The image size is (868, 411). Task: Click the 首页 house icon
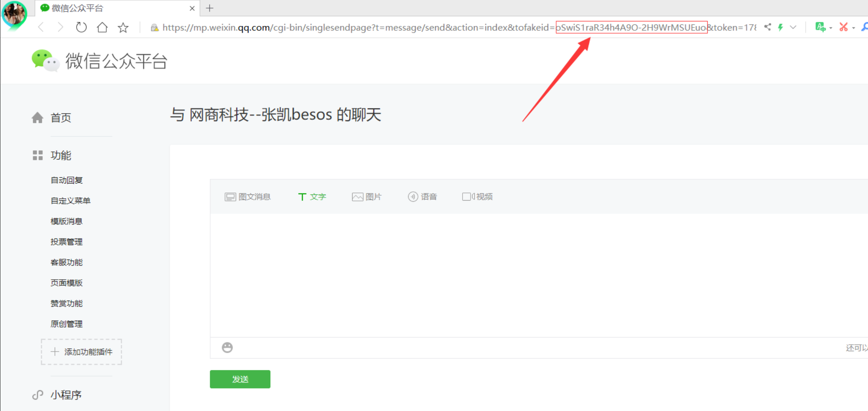(37, 118)
